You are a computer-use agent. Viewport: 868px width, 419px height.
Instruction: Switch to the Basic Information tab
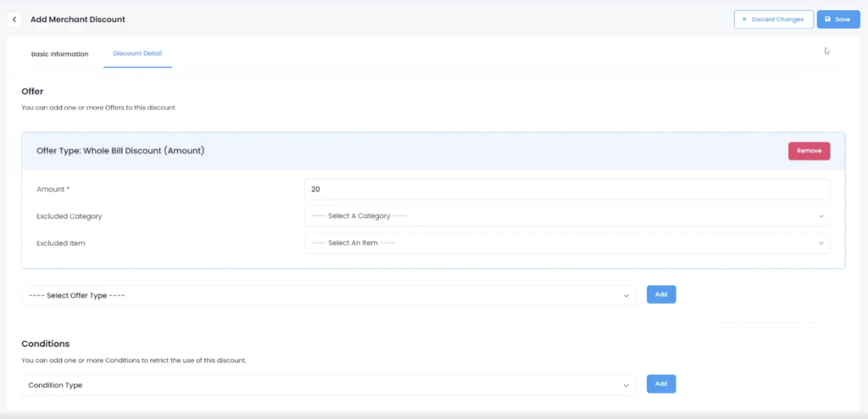[x=59, y=54]
